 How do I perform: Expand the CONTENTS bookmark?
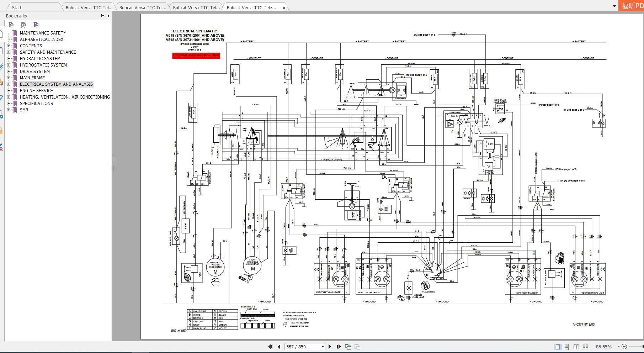pos(8,46)
